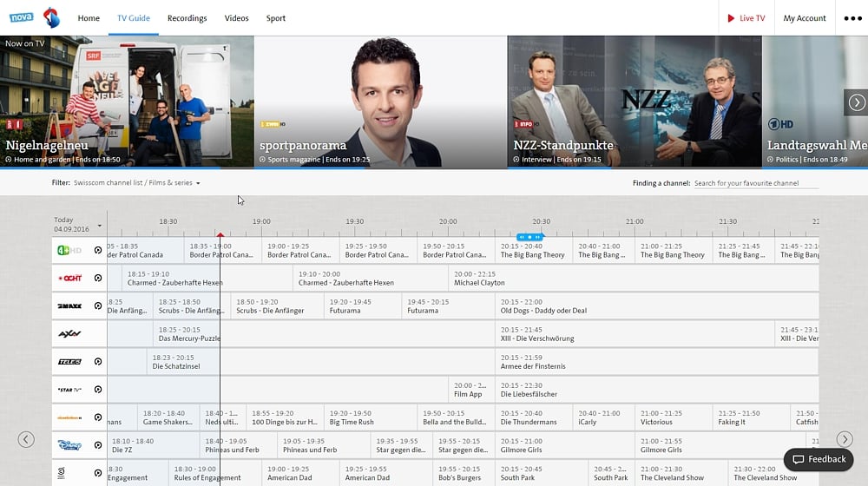Select 19:10 - 20:00 Charmed - Zauberhafte Hexen

click(371, 279)
